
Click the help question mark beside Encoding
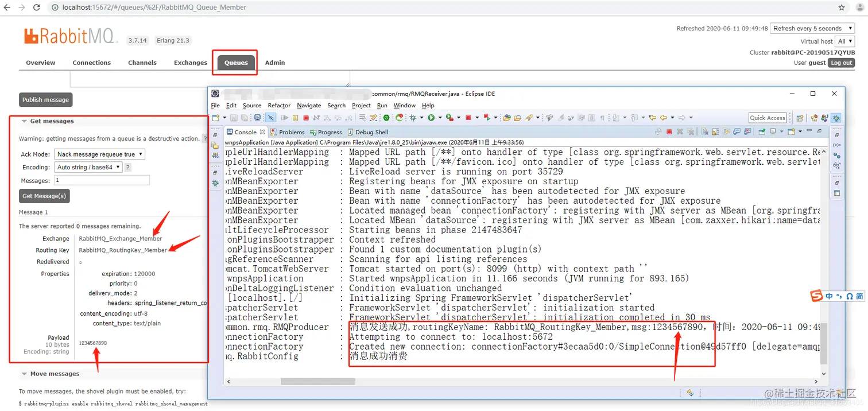127,168
